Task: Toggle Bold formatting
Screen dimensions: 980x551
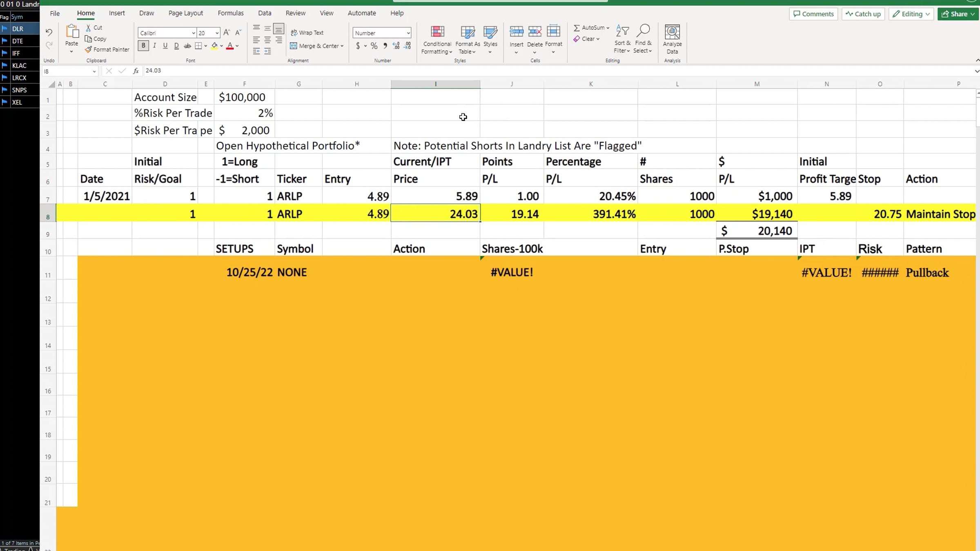Action: (x=143, y=46)
